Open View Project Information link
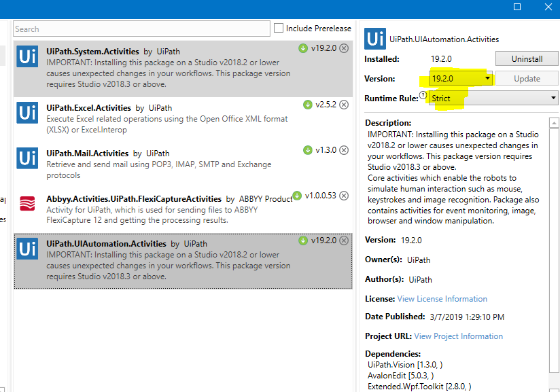The height and width of the screenshot is (392, 560). coord(459,336)
